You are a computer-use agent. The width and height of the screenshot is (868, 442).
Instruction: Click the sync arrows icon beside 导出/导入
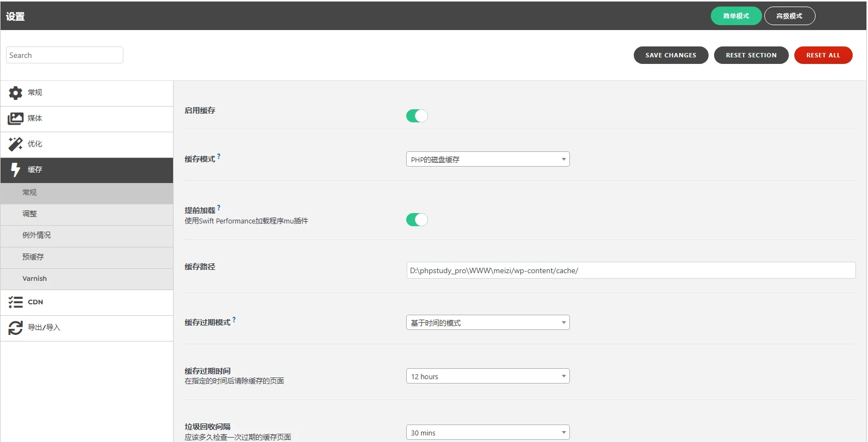coord(16,328)
